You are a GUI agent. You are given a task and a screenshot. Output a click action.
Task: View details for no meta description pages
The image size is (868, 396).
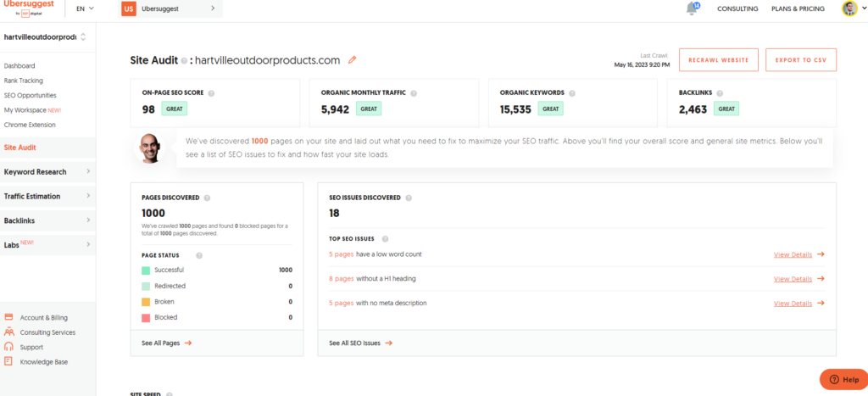793,304
